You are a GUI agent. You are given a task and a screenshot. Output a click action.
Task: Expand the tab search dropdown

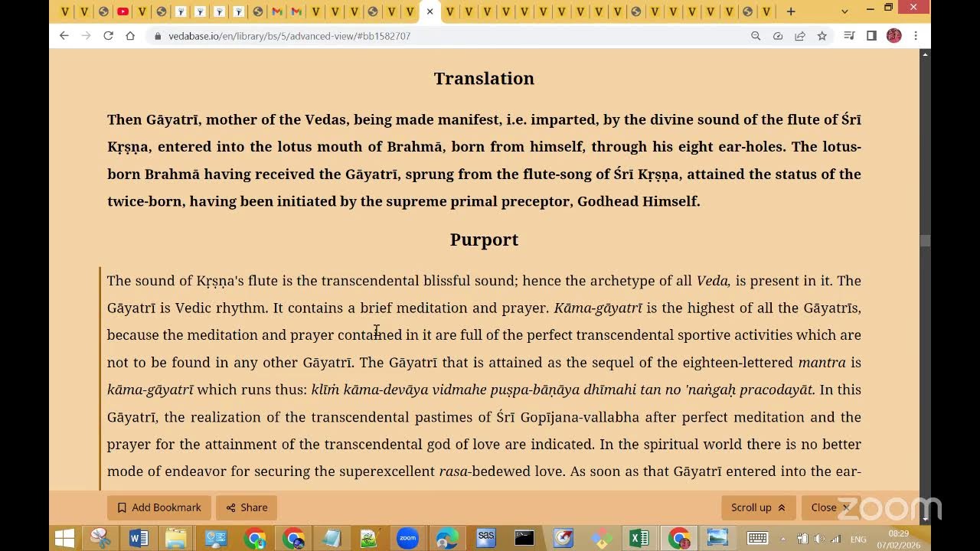844,11
